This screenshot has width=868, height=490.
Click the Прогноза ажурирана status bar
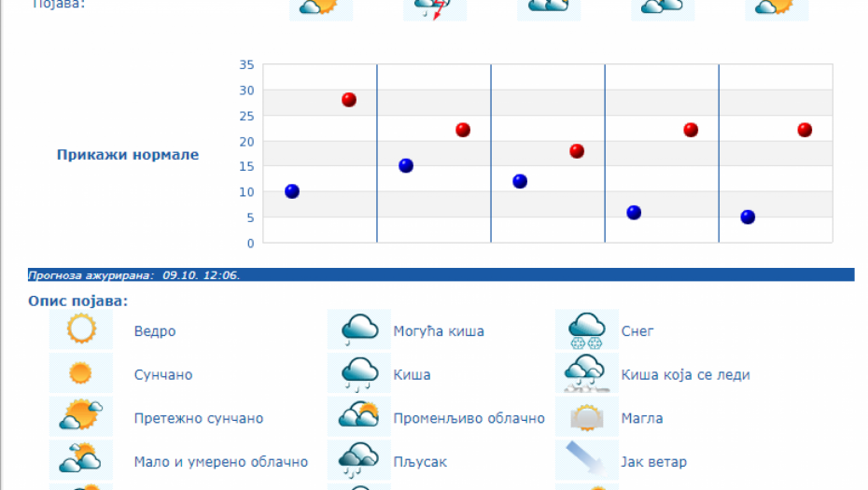point(441,275)
